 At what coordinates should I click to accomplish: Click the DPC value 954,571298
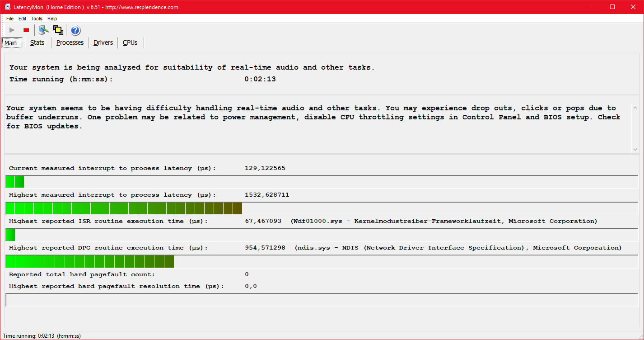click(x=265, y=248)
